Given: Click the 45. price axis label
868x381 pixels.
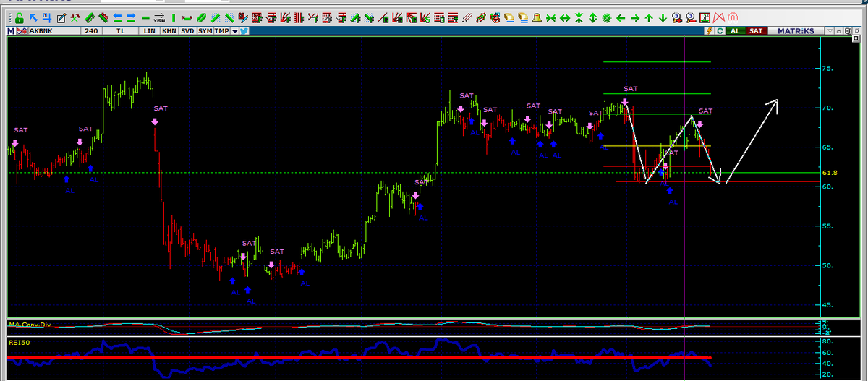Looking at the screenshot, I should pyautogui.click(x=827, y=305).
